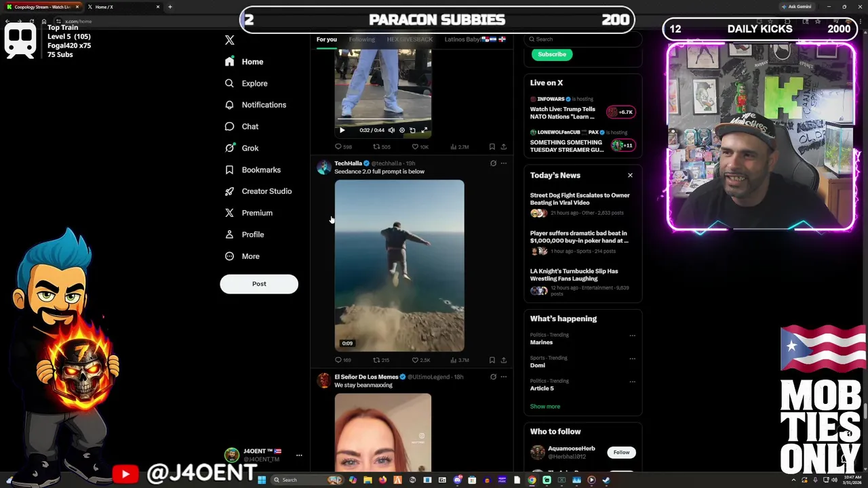Open Premium in the sidebar

pyautogui.click(x=248, y=213)
